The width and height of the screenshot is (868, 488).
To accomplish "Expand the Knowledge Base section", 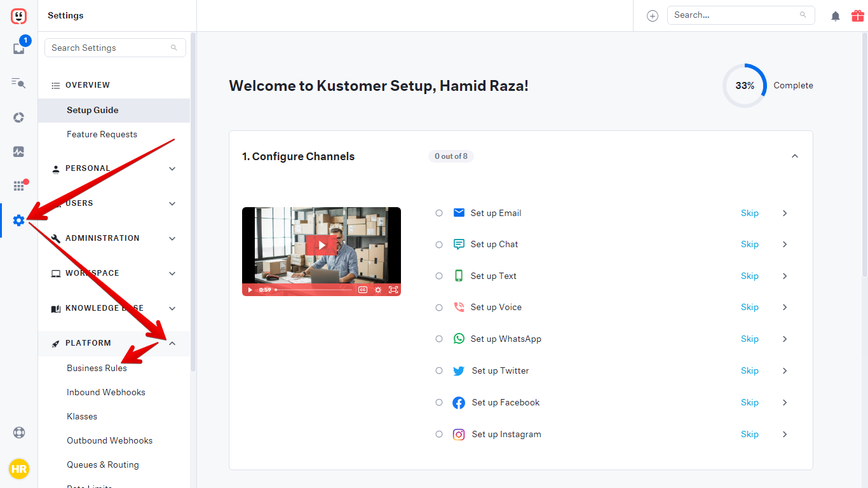I will [x=172, y=308].
